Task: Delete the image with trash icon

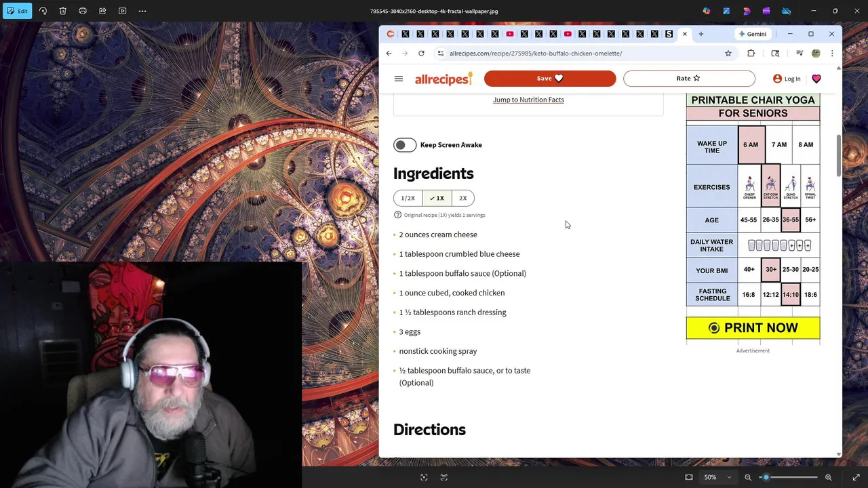Action: pyautogui.click(x=62, y=11)
